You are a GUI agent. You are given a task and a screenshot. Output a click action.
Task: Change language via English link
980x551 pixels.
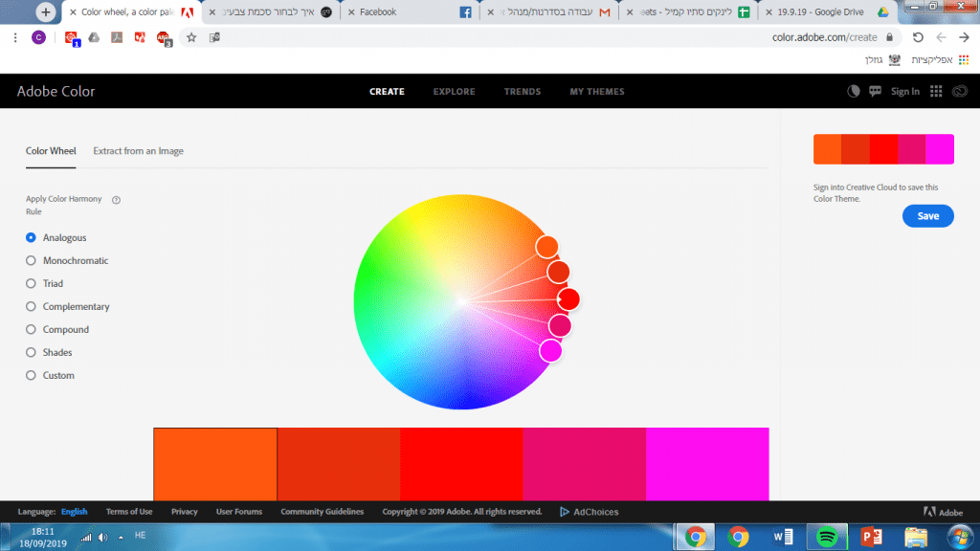[74, 512]
